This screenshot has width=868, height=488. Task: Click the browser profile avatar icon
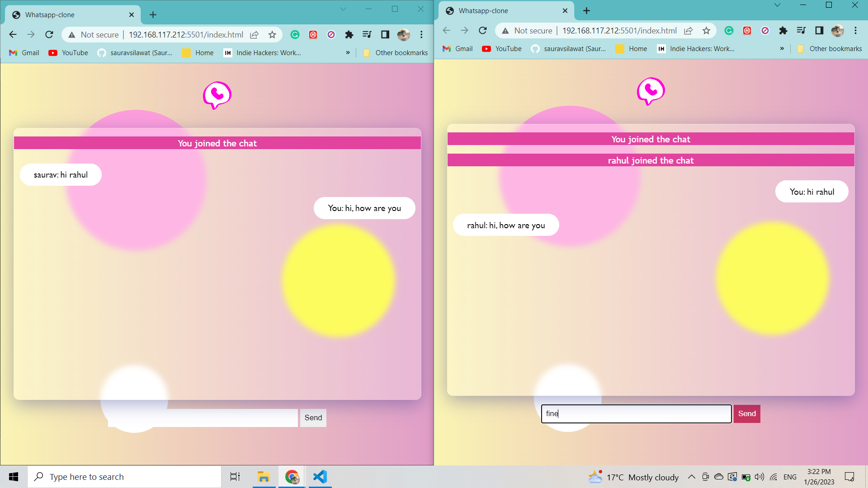tap(404, 34)
